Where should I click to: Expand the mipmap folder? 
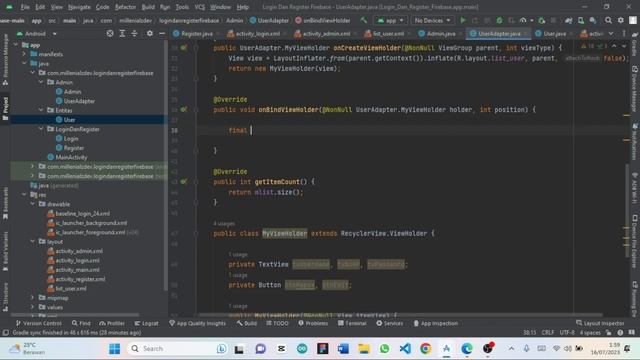click(x=33, y=298)
